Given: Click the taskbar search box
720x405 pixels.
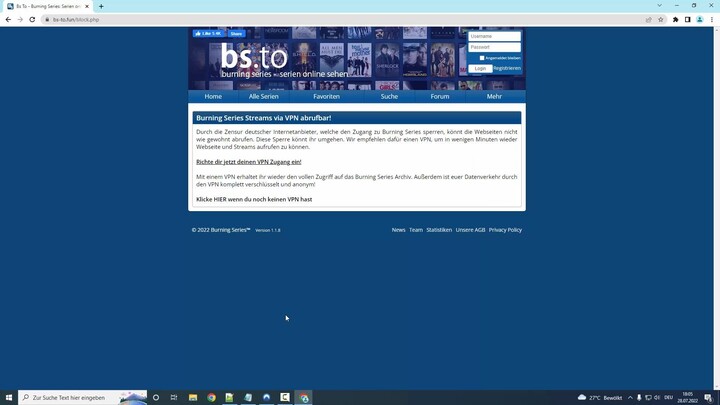Looking at the screenshot, I should click(x=83, y=398).
